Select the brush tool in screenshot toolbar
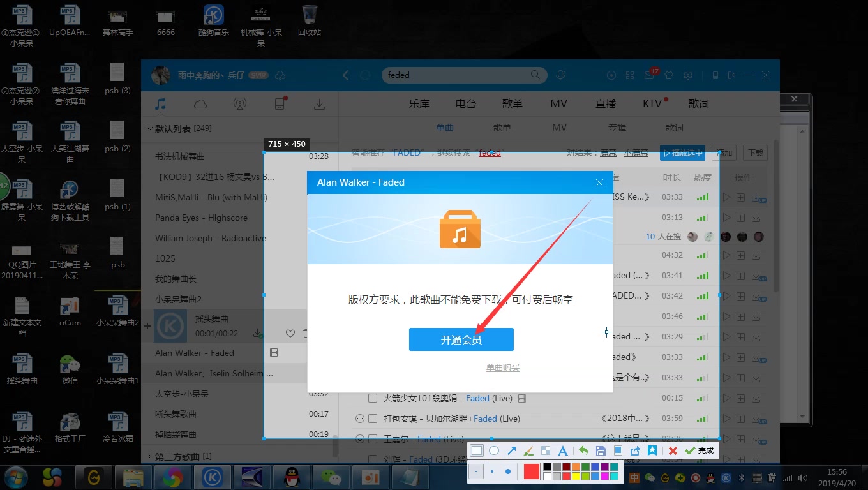 (528, 450)
